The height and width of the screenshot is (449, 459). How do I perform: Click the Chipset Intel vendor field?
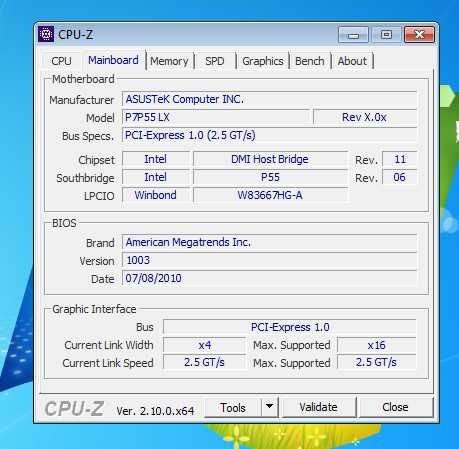pyautogui.click(x=156, y=159)
